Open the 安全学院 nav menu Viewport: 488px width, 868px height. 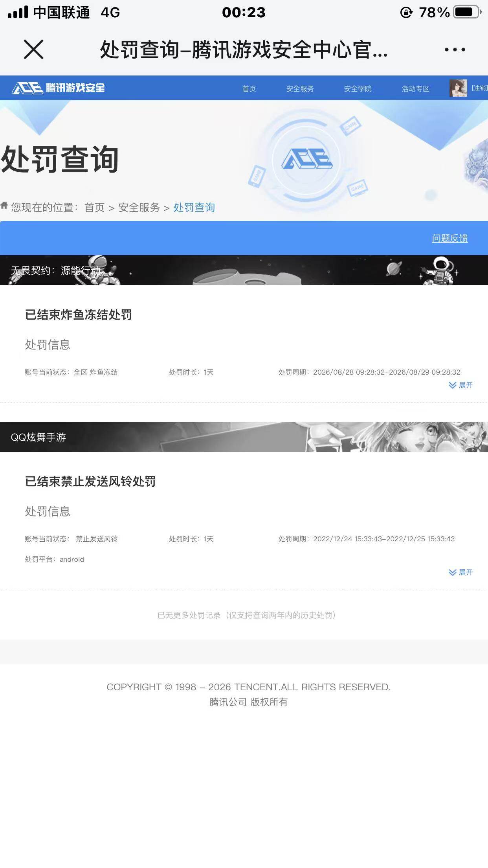tap(358, 89)
